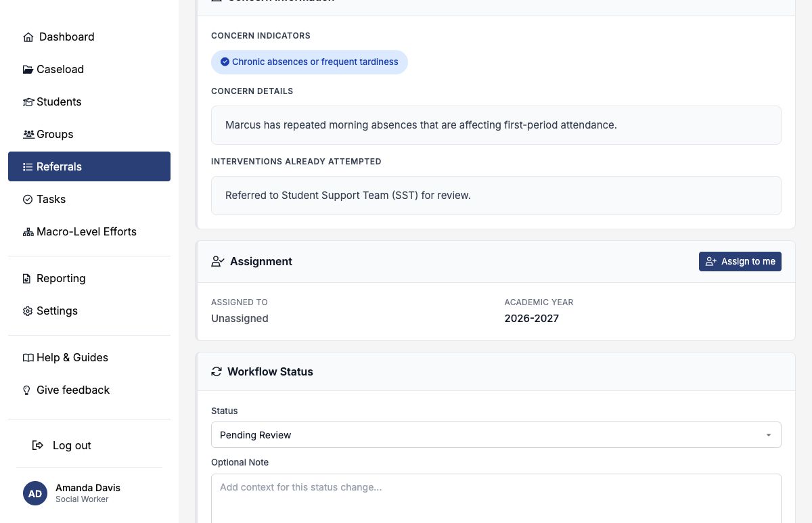Click the Status dropdown arrow

coord(769,435)
